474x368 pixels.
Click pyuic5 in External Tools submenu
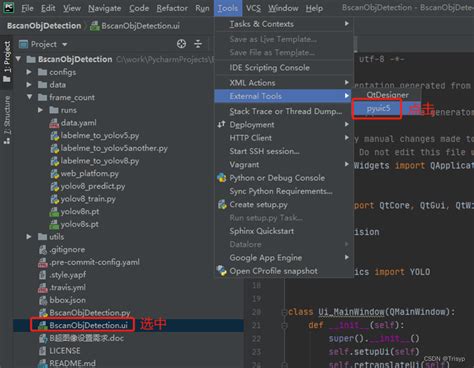coord(378,108)
